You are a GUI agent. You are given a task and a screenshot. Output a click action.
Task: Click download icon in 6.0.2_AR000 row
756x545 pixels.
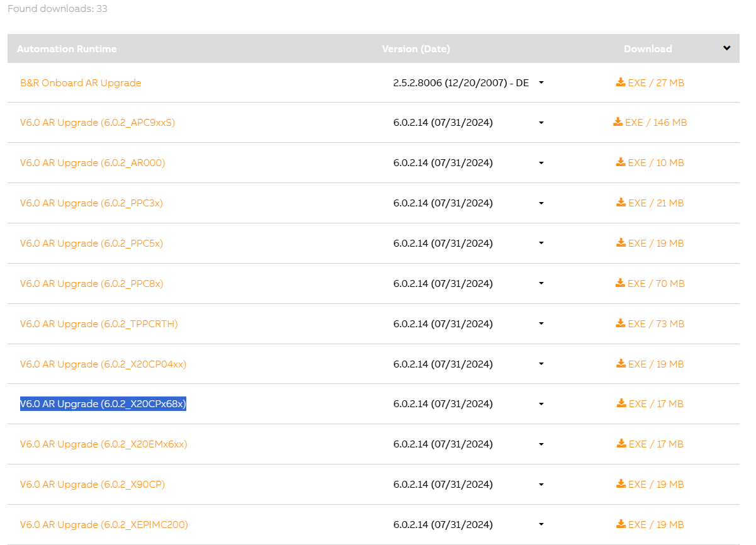coord(621,162)
